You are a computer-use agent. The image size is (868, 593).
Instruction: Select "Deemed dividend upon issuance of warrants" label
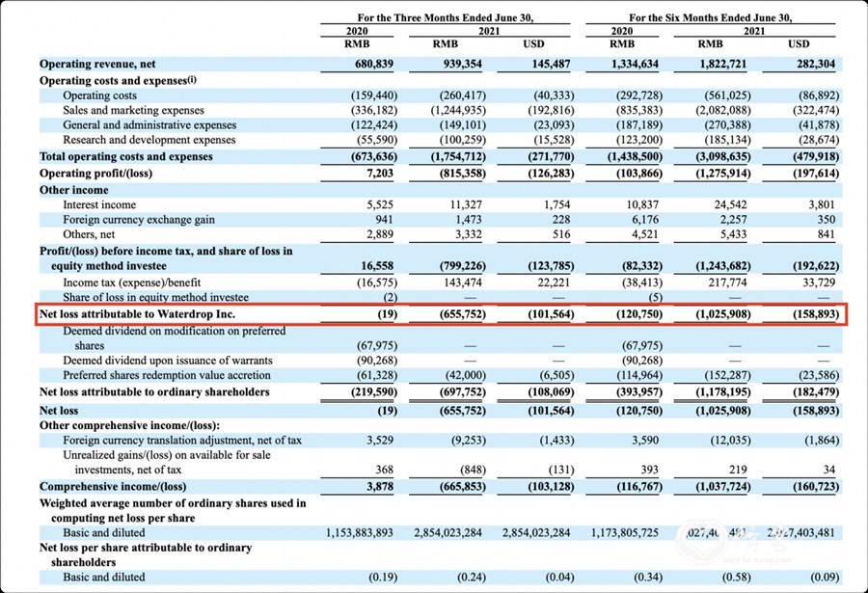168,361
